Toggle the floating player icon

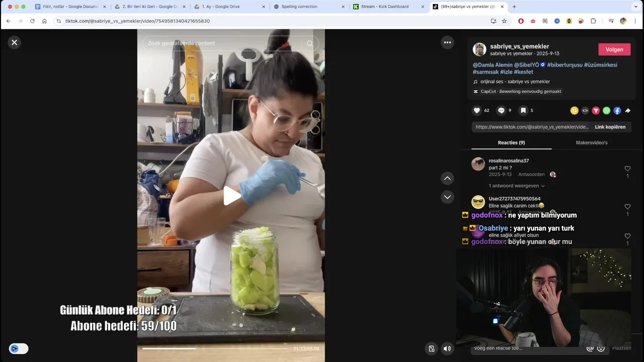pyautogui.click(x=432, y=348)
